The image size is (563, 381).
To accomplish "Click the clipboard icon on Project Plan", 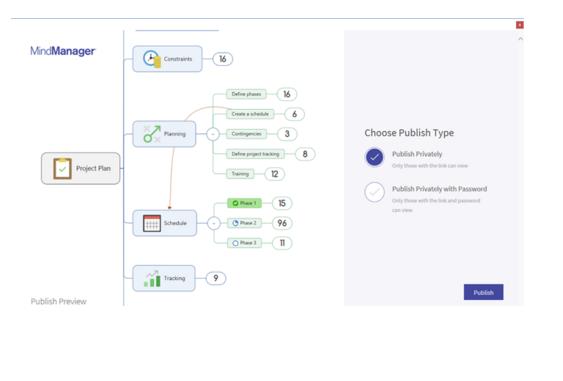I will 62,168.
